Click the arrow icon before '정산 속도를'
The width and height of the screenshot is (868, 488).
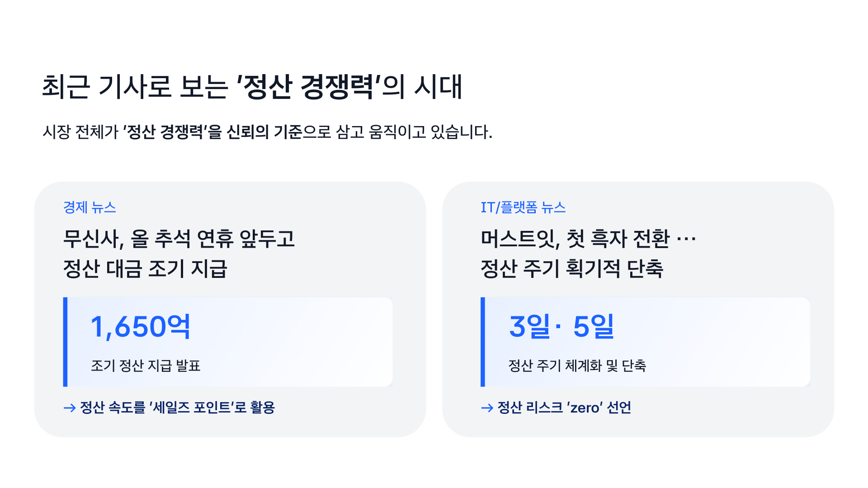click(70, 408)
